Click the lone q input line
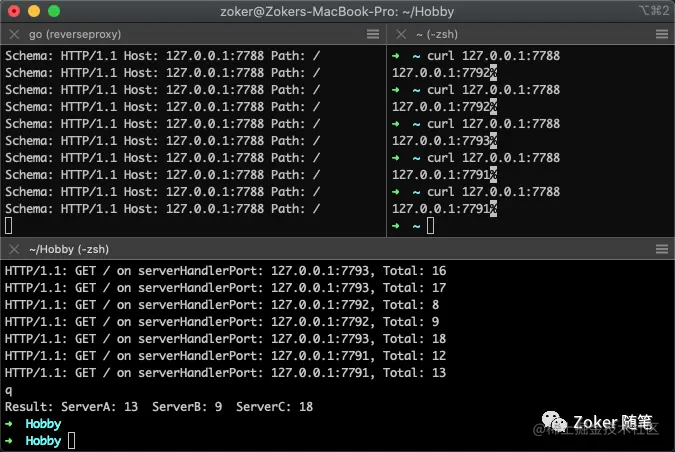Viewport: 675px width, 452px height. point(9,390)
